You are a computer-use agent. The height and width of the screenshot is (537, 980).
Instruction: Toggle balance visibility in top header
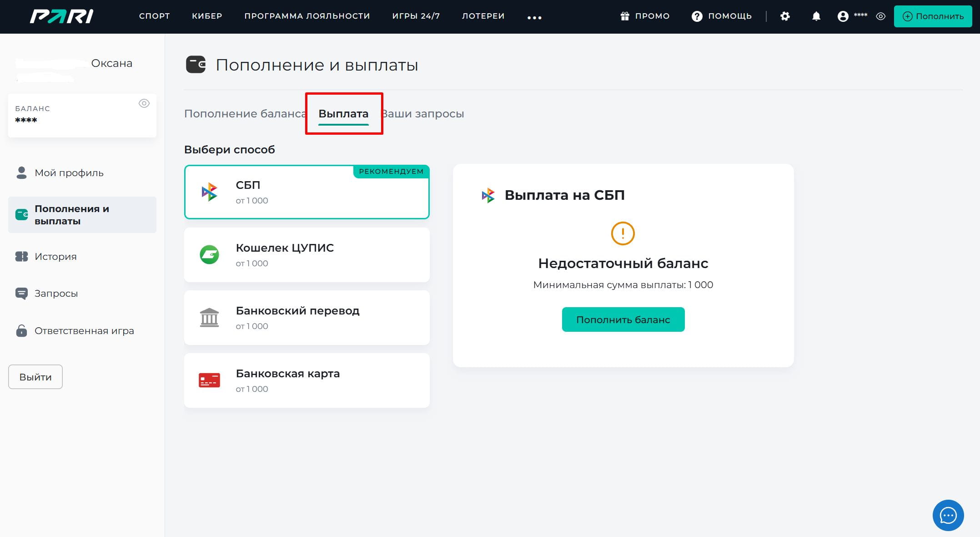[x=880, y=16]
